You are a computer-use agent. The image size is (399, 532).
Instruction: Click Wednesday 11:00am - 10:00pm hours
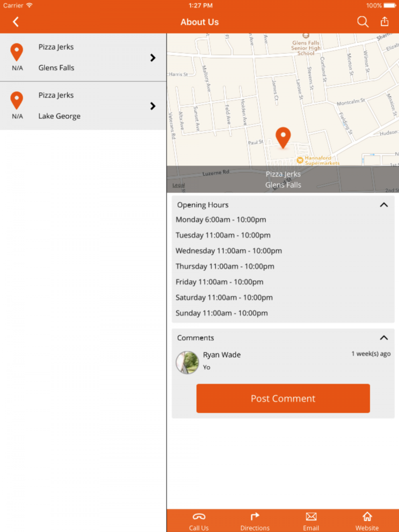pyautogui.click(x=229, y=251)
